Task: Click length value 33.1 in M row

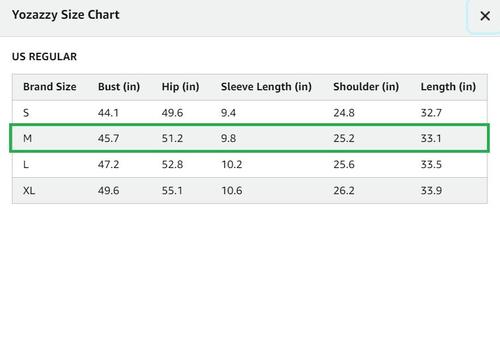Action: 431,138
